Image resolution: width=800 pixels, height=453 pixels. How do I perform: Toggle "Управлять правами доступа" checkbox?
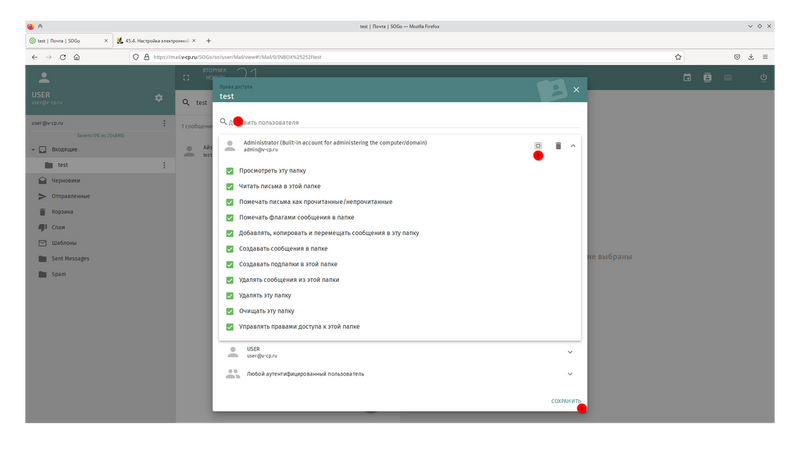click(x=230, y=327)
